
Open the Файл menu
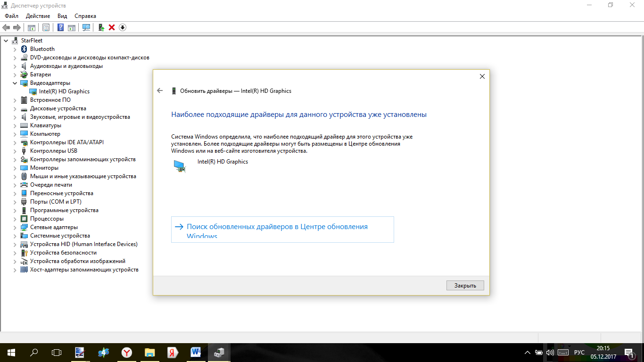pos(11,16)
